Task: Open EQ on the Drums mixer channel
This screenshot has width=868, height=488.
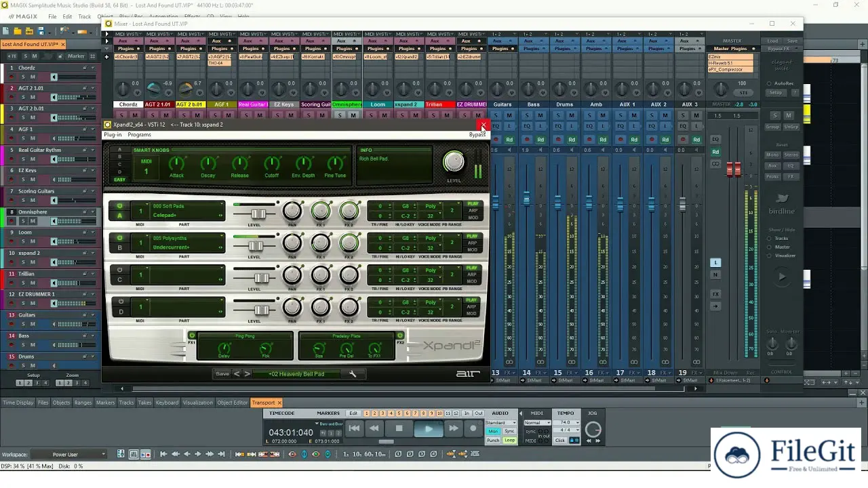Action: (558, 127)
